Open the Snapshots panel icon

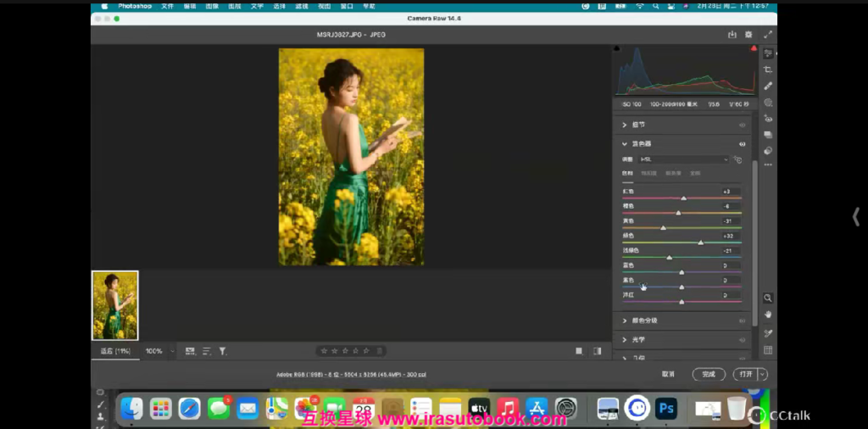(768, 135)
